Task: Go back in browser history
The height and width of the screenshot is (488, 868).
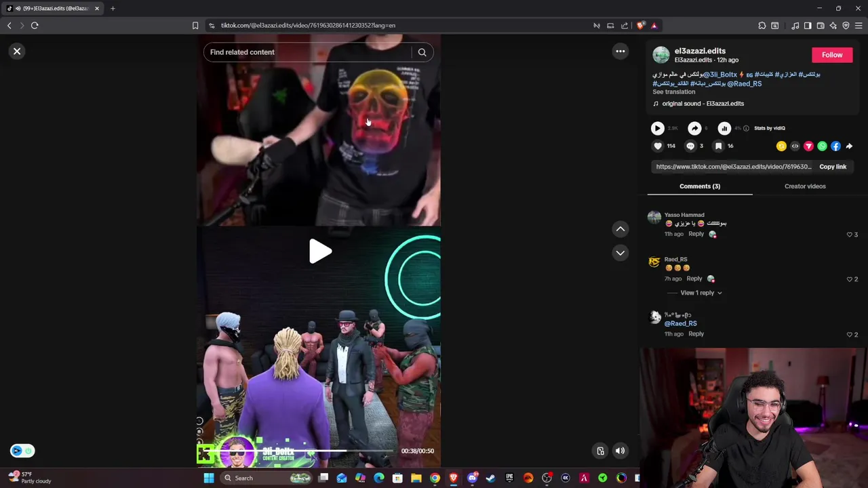Action: pos(9,26)
